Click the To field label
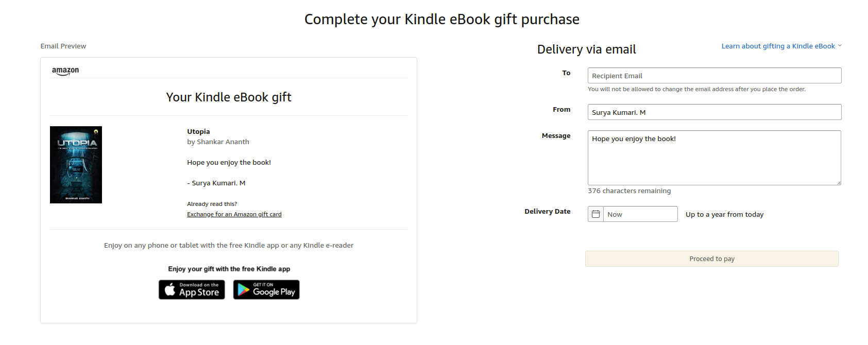This screenshot has height=345, width=868. tap(566, 73)
